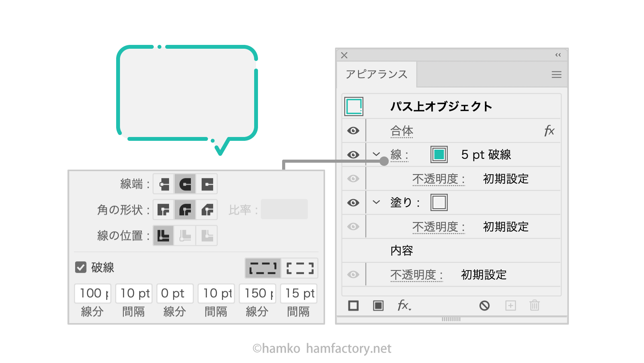Collapse the 塗り fill row chevron
Viewport: 644px width, 363px height.
(x=376, y=202)
